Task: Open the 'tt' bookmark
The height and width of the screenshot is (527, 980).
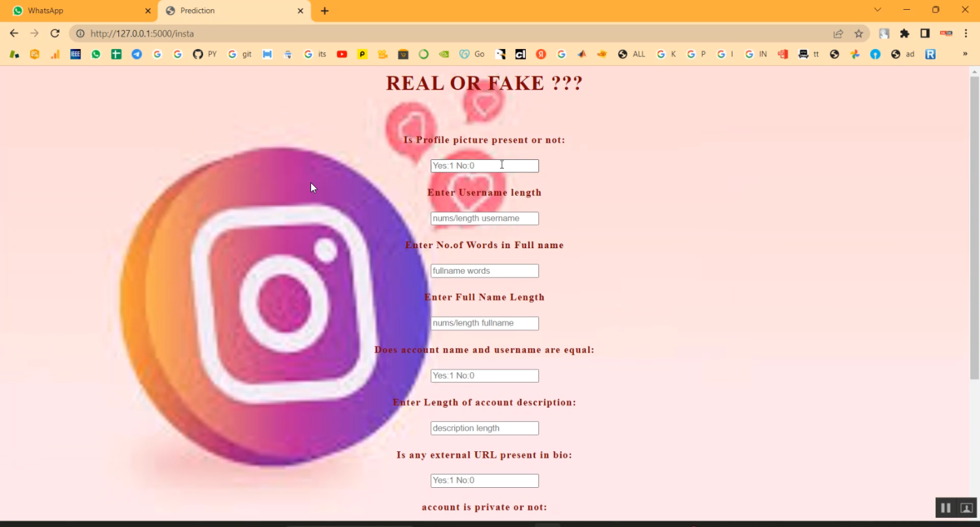Action: 809,54
